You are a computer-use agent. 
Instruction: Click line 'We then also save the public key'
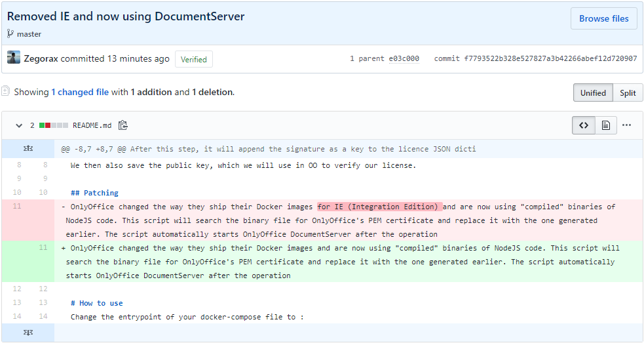point(243,165)
